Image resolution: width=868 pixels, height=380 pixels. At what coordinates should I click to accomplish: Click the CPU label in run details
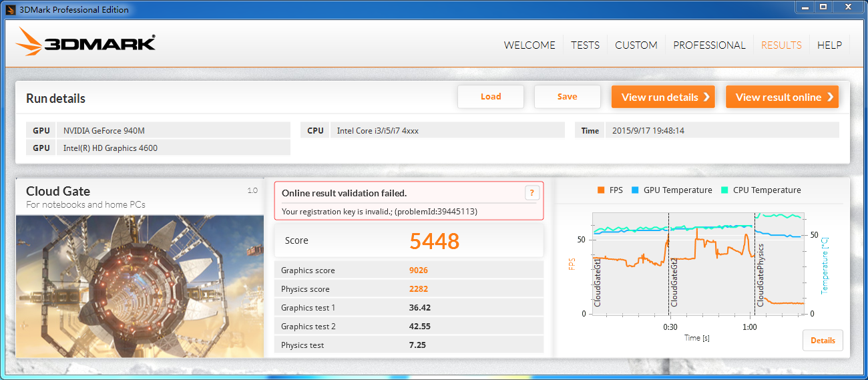pyautogui.click(x=315, y=130)
